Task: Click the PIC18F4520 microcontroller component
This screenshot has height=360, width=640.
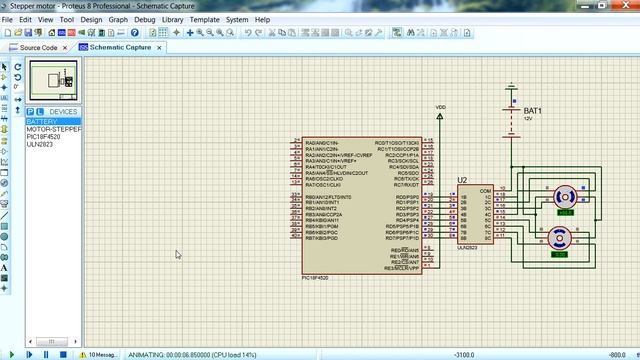Action: click(362, 205)
